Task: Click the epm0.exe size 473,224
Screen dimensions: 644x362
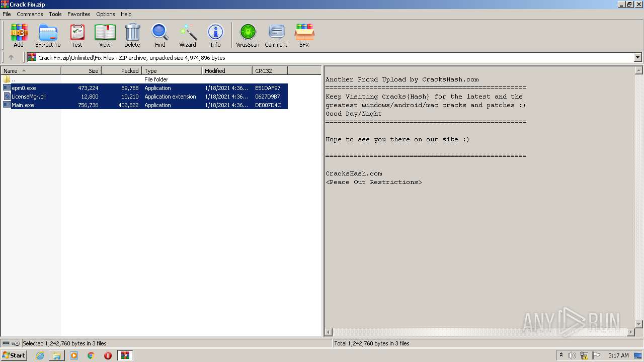Action: point(88,88)
